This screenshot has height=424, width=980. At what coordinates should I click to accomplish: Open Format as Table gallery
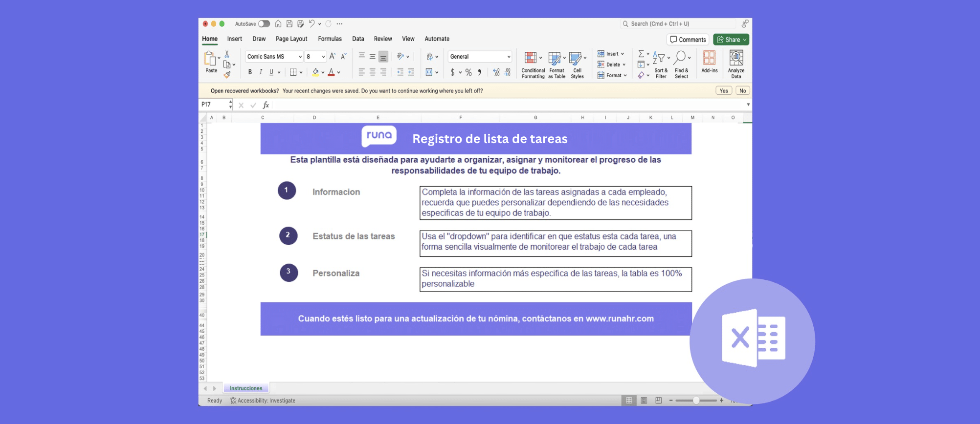pos(557,64)
